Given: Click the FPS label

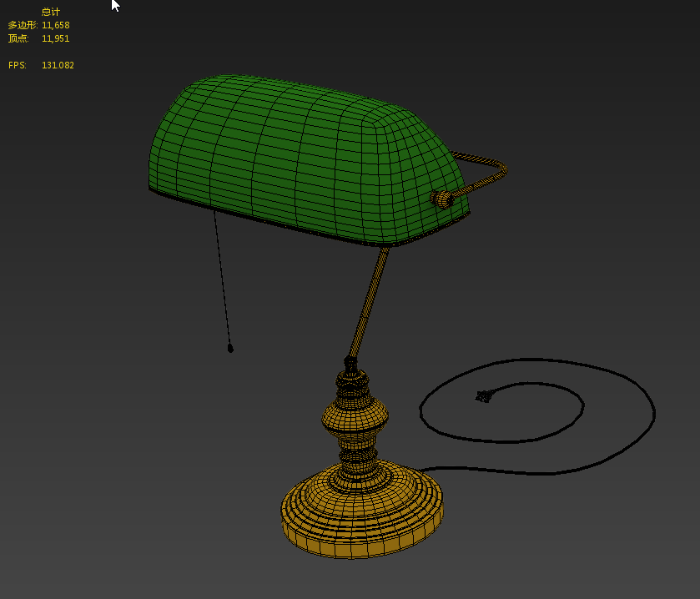Looking at the screenshot, I should [18, 65].
